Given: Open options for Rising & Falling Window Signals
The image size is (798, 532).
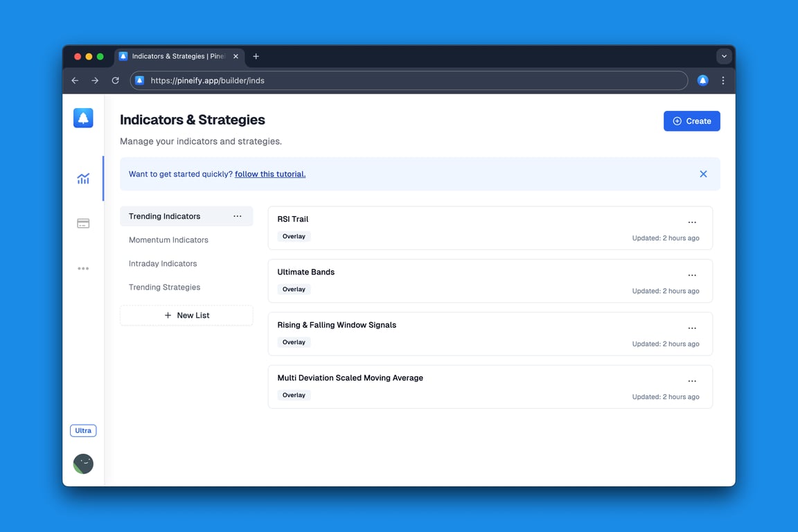Looking at the screenshot, I should tap(691, 328).
